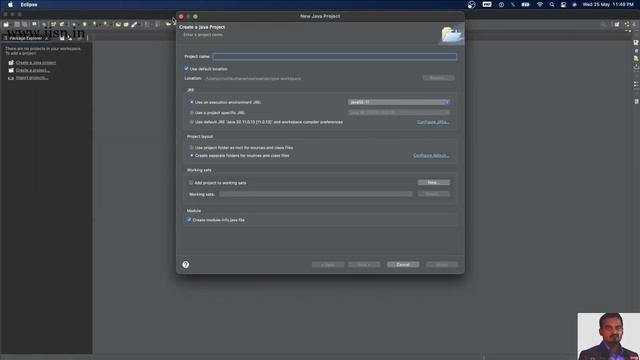Image resolution: width=640 pixels, height=360 pixels.
Task: Open the Working sets combo box
Action: pos(316,194)
